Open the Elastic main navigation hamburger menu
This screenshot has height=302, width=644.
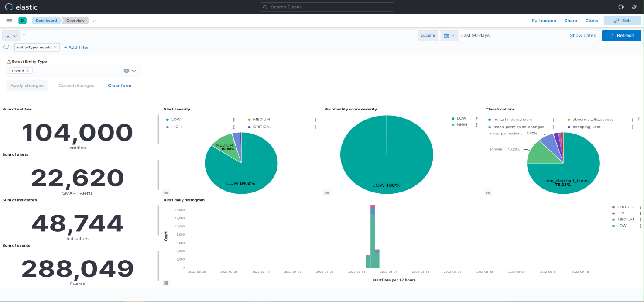pos(9,20)
